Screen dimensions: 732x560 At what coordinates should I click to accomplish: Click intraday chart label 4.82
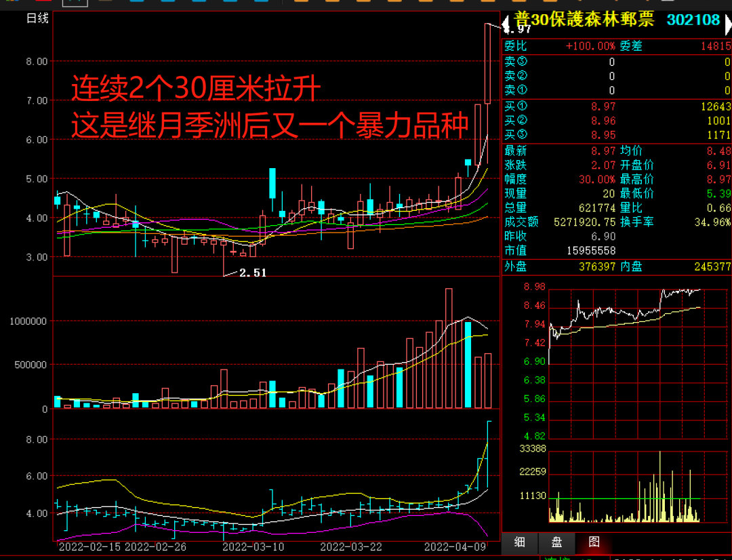pos(535,436)
